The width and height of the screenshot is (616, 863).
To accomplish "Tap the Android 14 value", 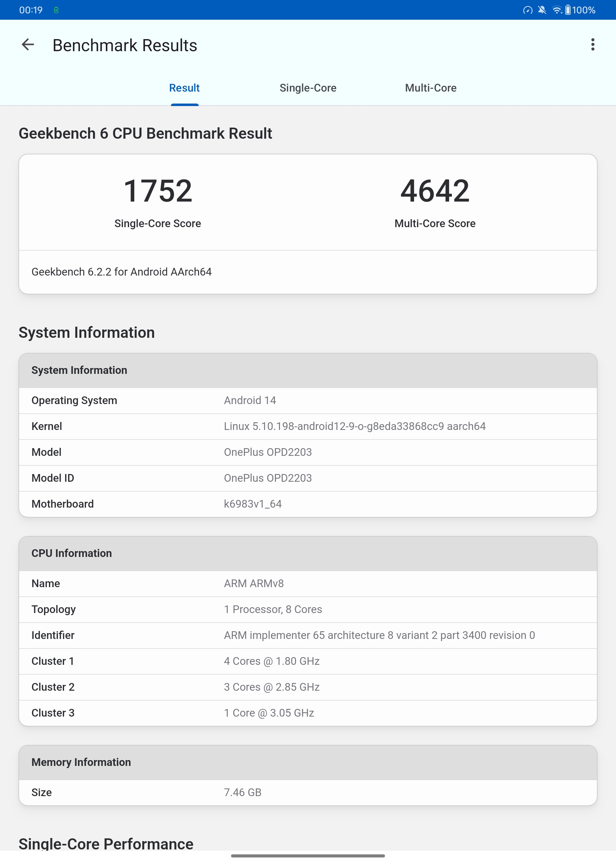I will pos(250,400).
